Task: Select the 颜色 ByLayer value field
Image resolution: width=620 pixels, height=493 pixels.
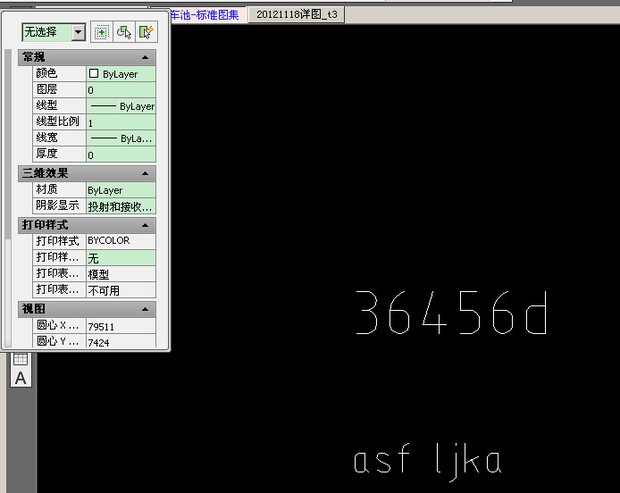Action: pos(121,74)
